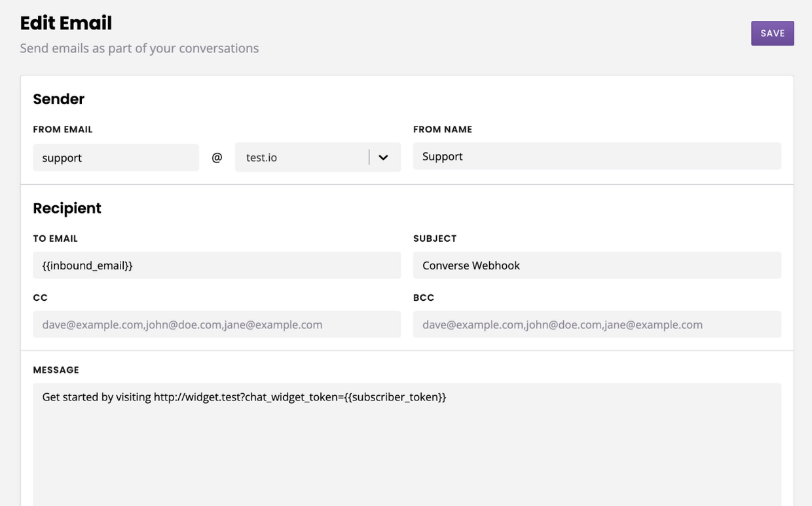812x506 pixels.
Task: Edit the Subject field Converse Webhook
Action: pyautogui.click(x=597, y=265)
